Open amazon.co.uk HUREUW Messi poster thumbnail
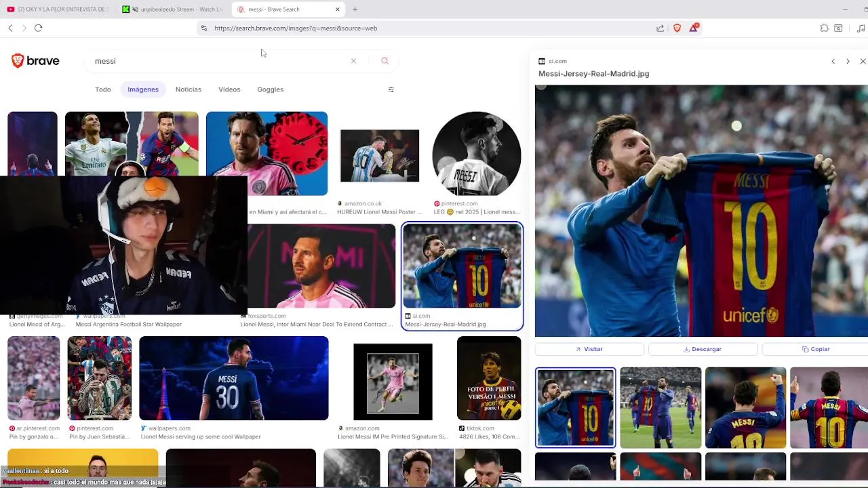The width and height of the screenshot is (868, 488). tap(380, 156)
